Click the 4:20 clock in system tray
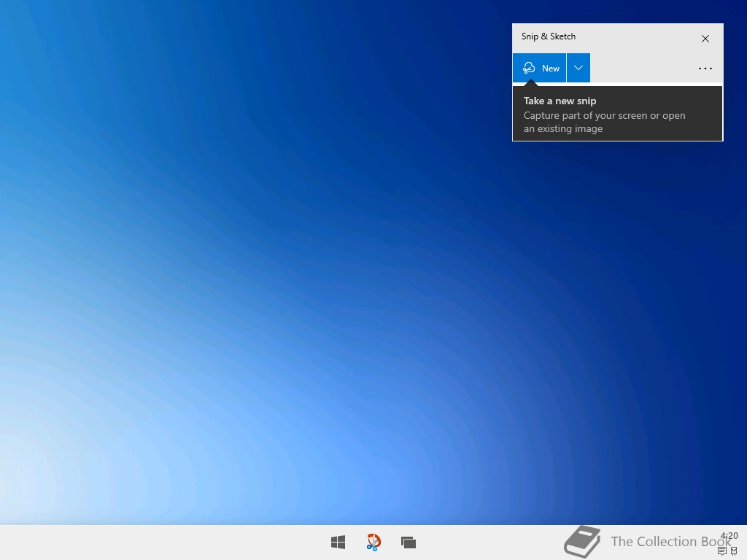Image resolution: width=747 pixels, height=560 pixels. (x=729, y=536)
